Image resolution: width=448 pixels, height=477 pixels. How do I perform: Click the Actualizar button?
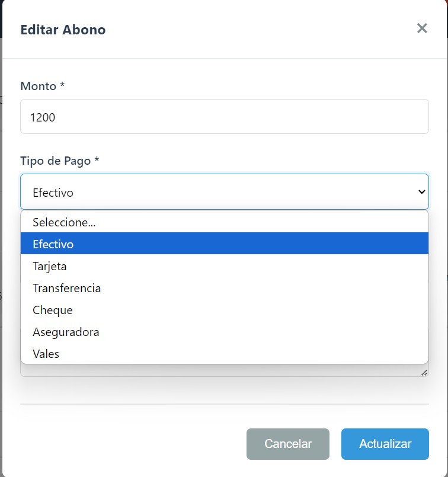[385, 444]
